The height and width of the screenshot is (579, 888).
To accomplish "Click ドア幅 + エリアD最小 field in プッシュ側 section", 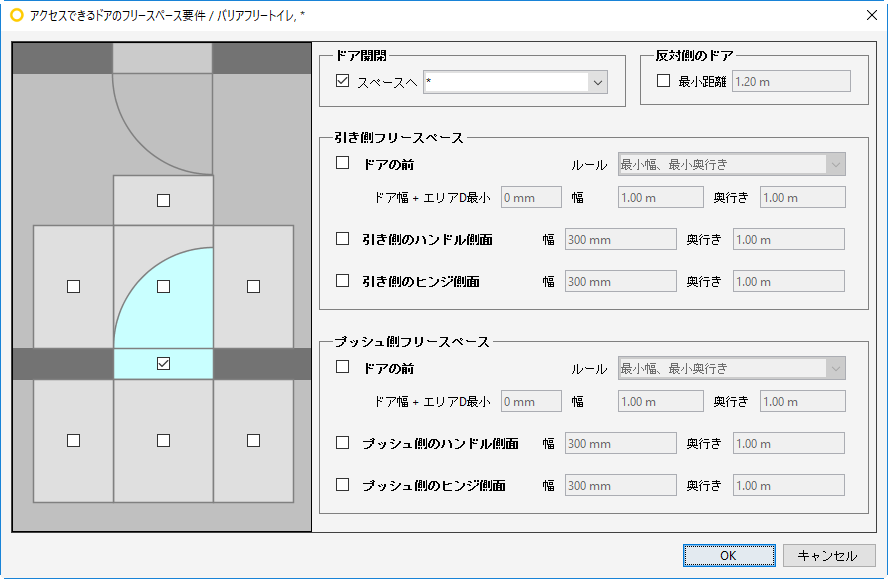I will pyautogui.click(x=531, y=402).
